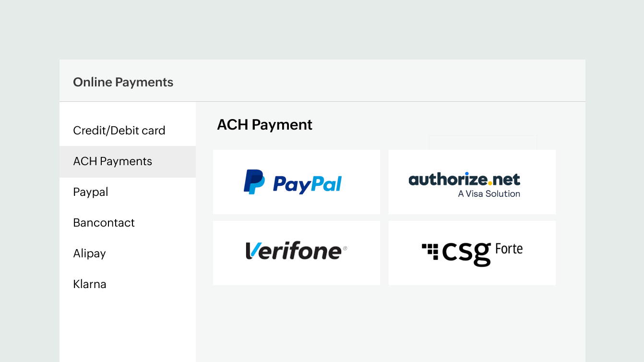This screenshot has width=644, height=362.
Task: Click the Forte label beside csg
Action: (x=509, y=249)
